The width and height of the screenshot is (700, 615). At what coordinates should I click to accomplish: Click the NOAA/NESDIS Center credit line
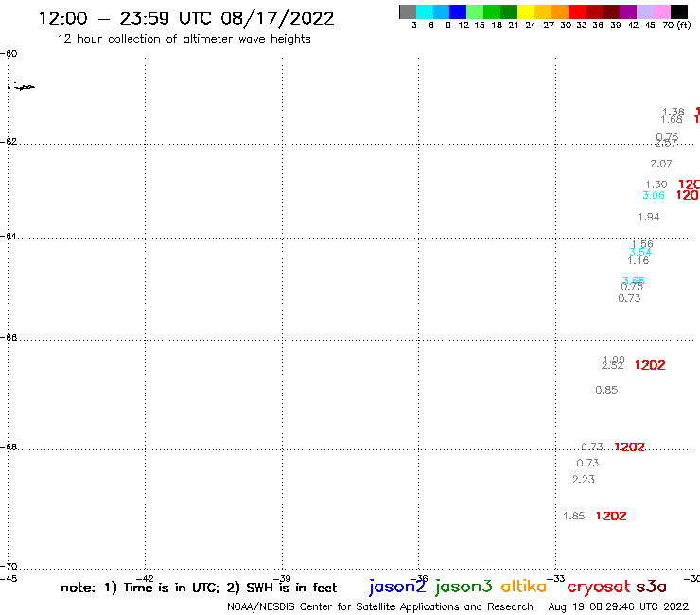[380, 606]
